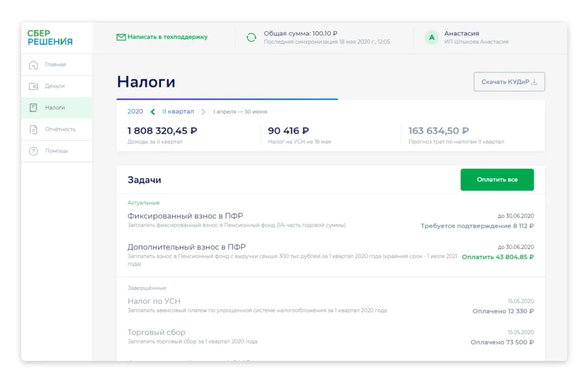Go to previous quarter with left chevron
588x383 pixels.
153,112
